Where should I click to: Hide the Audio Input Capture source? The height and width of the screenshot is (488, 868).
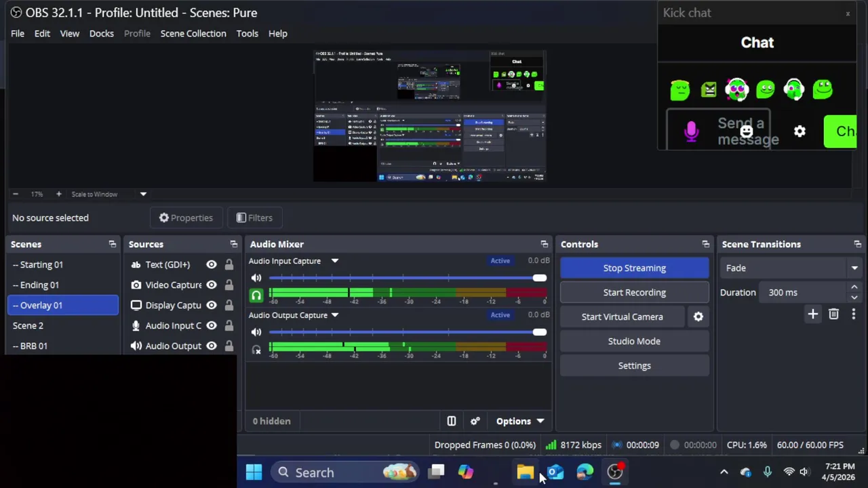(212, 325)
